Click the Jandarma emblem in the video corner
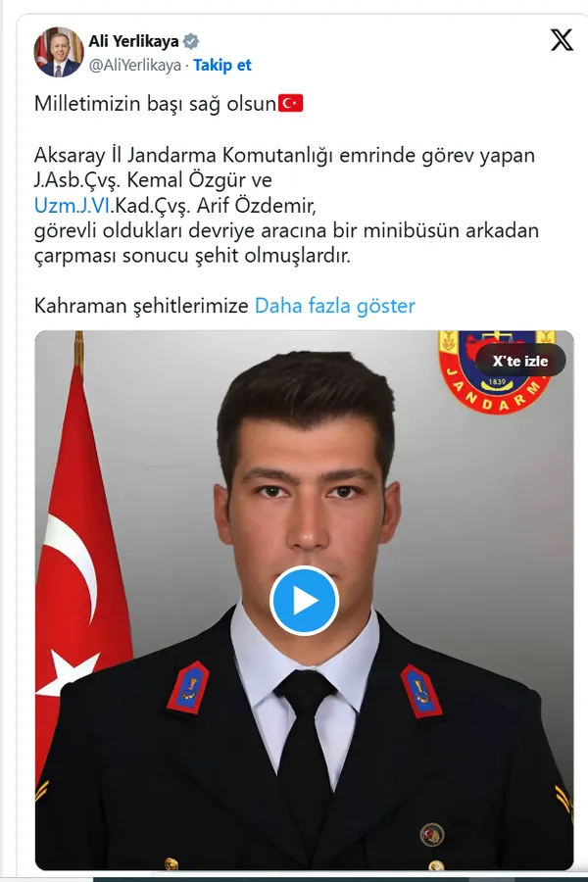This screenshot has width=588, height=882. point(495,371)
